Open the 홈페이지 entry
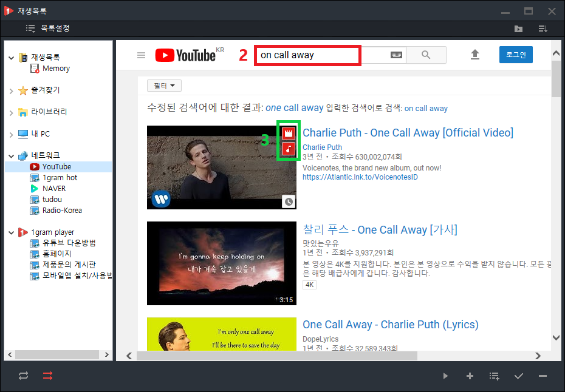This screenshot has width=565, height=392. tap(50, 254)
